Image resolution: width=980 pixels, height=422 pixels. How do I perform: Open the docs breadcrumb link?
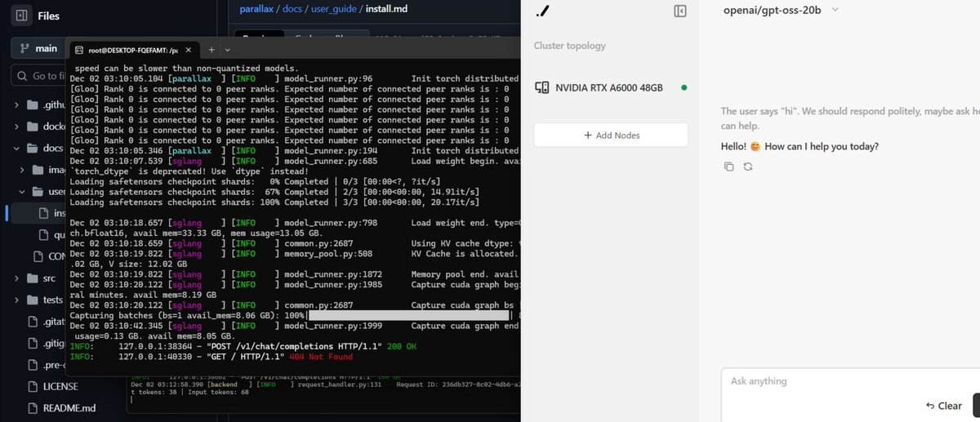(294, 8)
